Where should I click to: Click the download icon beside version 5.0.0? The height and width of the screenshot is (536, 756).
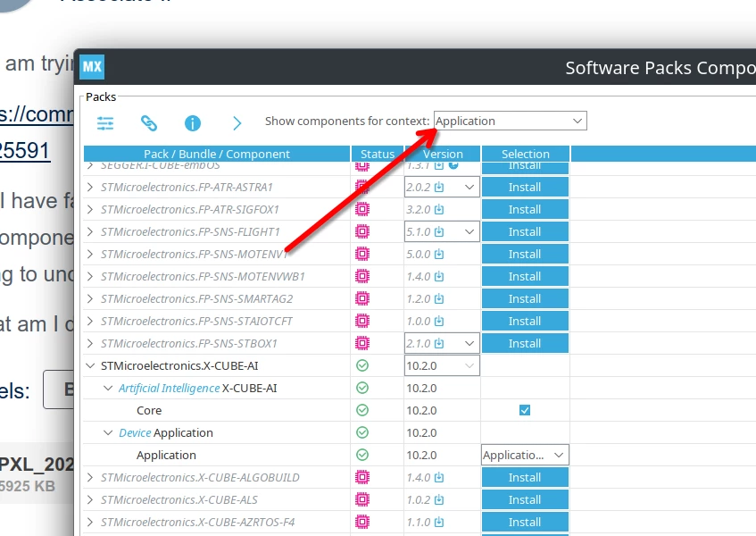pos(439,255)
